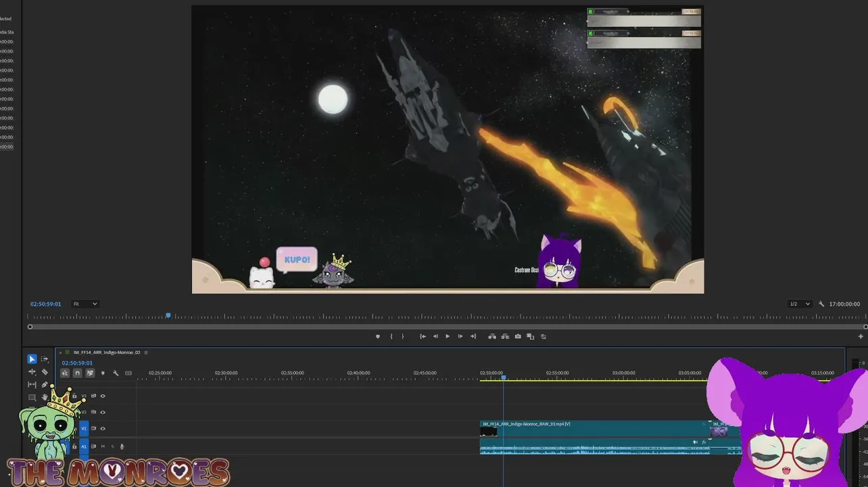Image resolution: width=868 pixels, height=487 pixels.
Task: Select the IM_FF14_ARR_Indigo-Monroe_RAW video clip
Action: click(594, 428)
